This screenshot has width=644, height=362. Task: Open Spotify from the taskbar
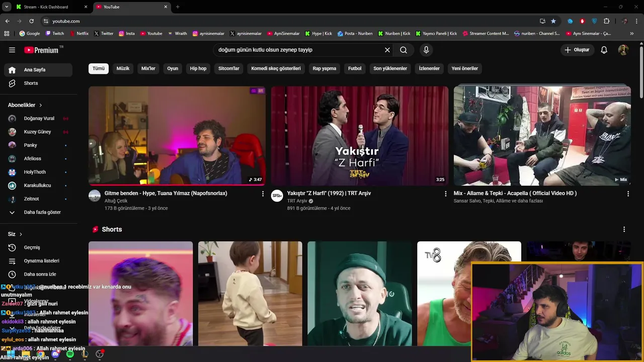point(70,354)
